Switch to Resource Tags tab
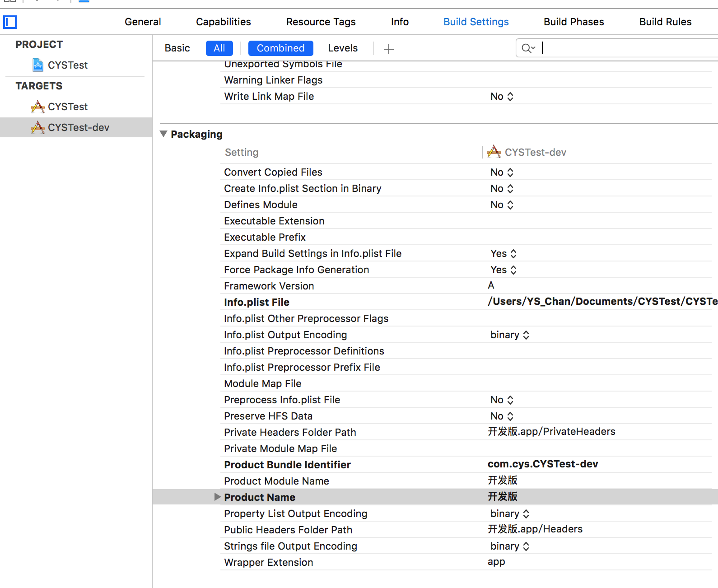Screen dimensions: 718x588 pyautogui.click(x=321, y=22)
